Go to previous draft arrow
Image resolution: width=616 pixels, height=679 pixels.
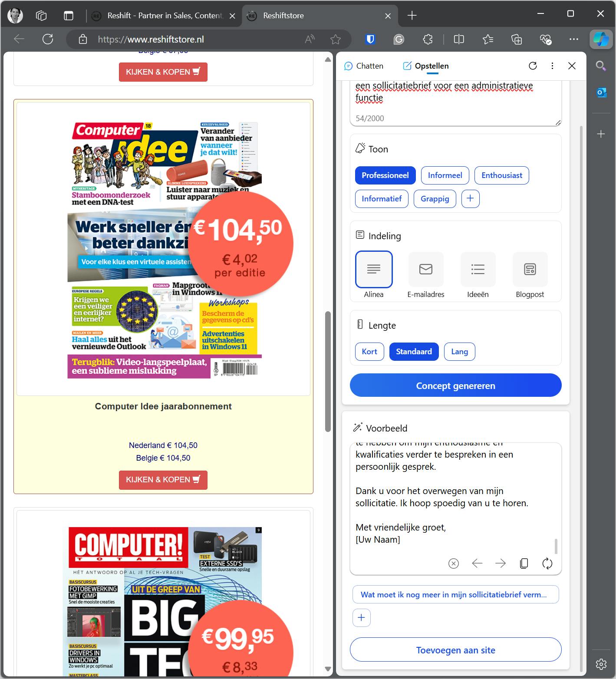point(477,564)
